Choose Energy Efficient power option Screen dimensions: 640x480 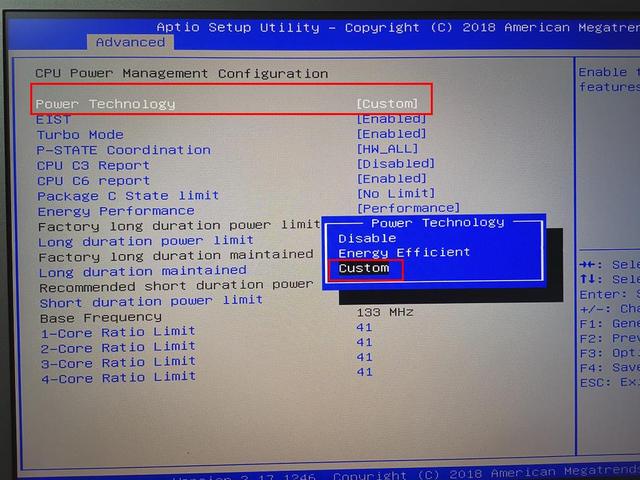click(404, 253)
